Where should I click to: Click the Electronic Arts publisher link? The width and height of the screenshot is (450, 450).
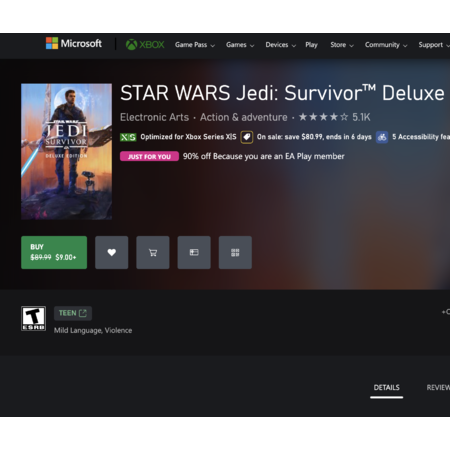(x=154, y=117)
